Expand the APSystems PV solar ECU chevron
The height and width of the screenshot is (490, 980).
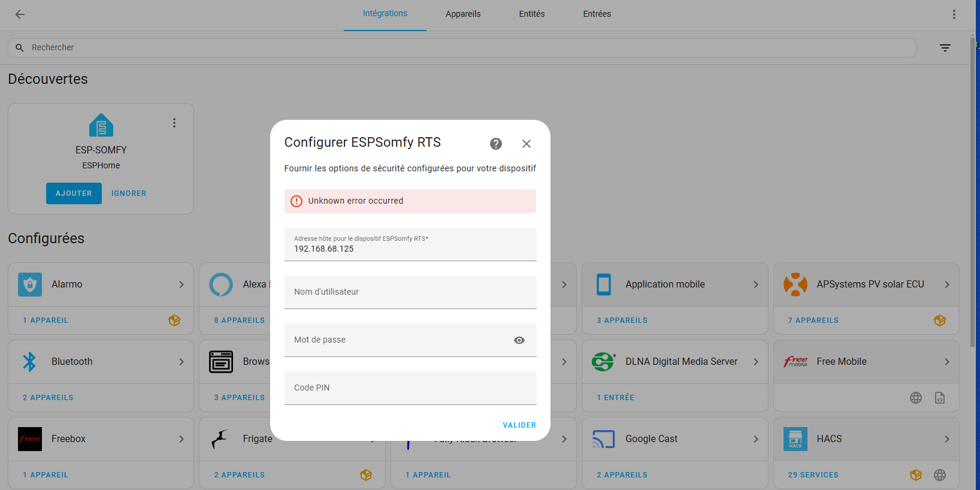[947, 285]
